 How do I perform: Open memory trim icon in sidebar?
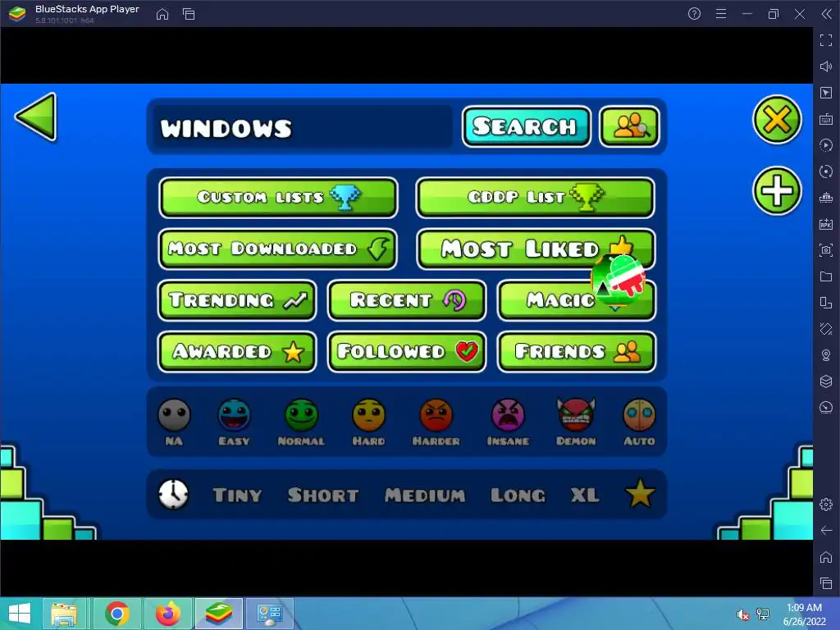[x=826, y=198]
